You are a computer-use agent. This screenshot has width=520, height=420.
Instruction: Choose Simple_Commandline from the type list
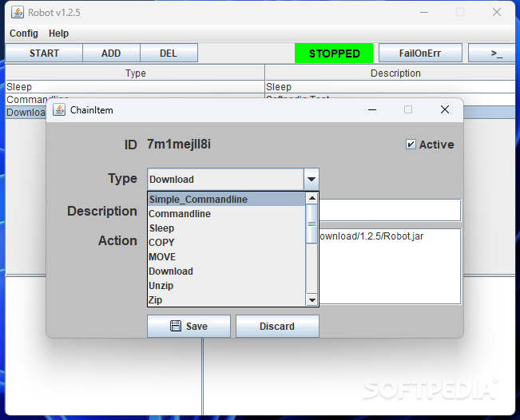227,200
